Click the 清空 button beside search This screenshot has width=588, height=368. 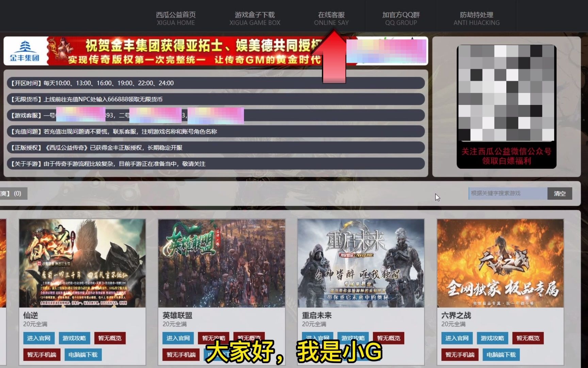click(560, 193)
